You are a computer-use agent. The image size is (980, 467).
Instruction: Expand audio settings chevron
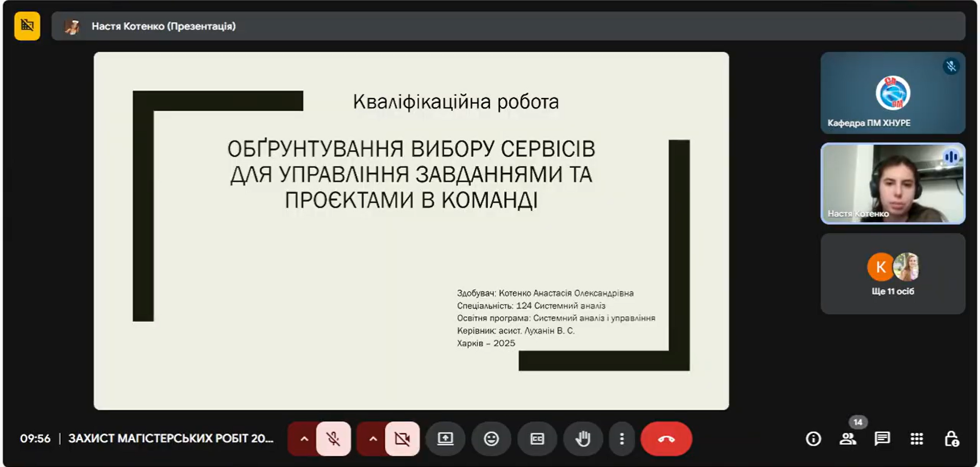tap(304, 439)
